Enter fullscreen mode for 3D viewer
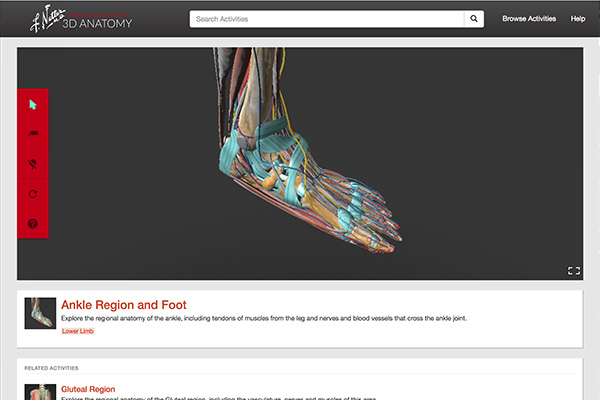The width and height of the screenshot is (600, 400). (574, 271)
